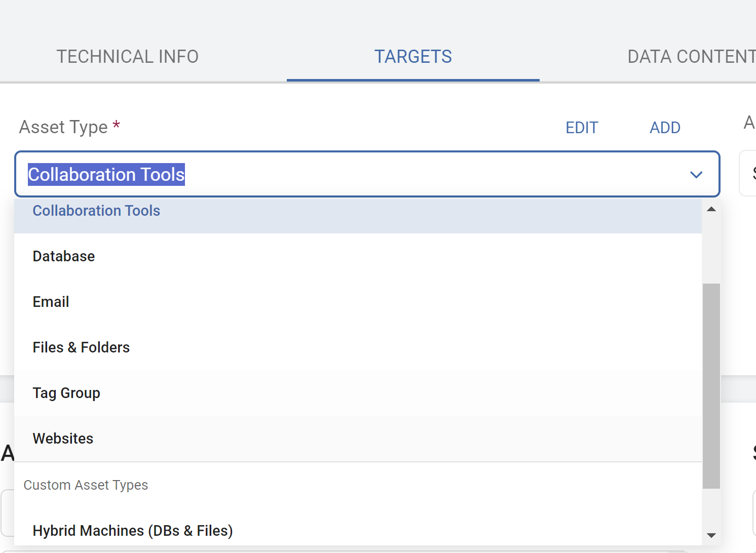Pick the Websites asset type

63,439
